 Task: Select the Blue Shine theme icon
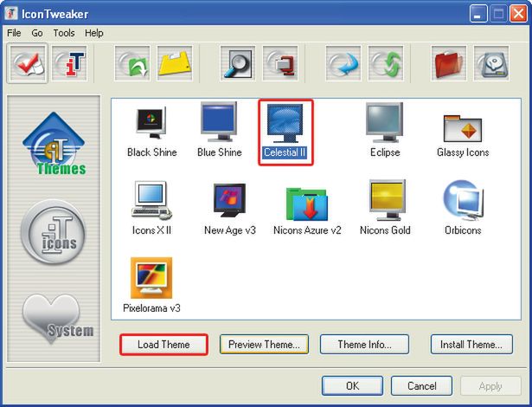click(220, 130)
